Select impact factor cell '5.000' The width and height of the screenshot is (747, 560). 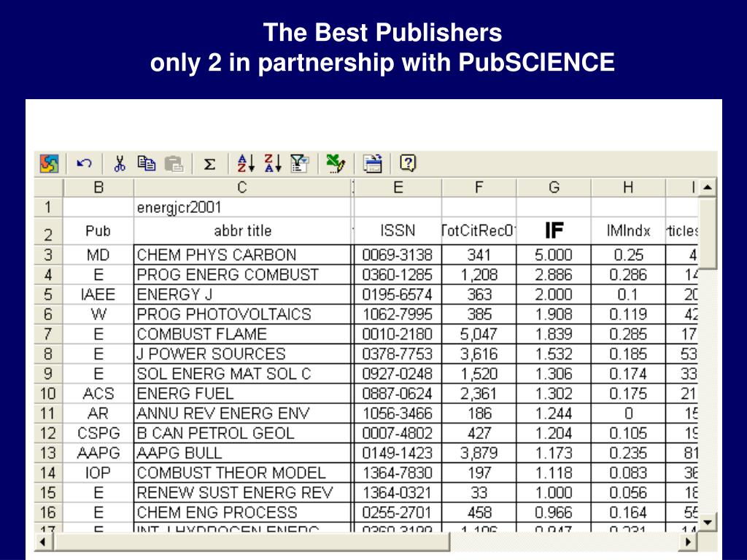click(x=554, y=254)
